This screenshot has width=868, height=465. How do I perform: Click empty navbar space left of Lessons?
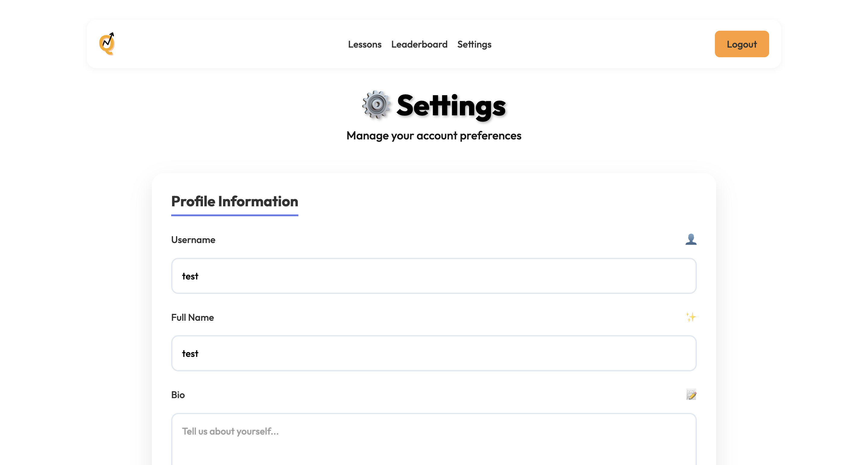pos(229,44)
